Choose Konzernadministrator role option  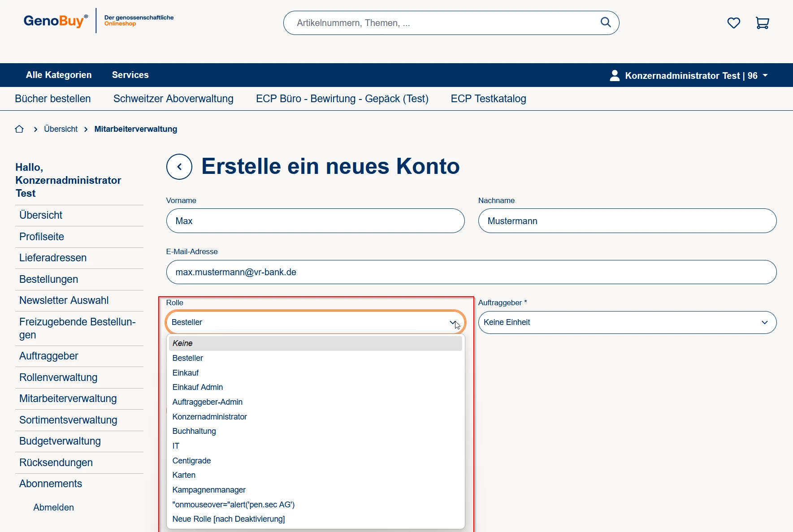[209, 417]
